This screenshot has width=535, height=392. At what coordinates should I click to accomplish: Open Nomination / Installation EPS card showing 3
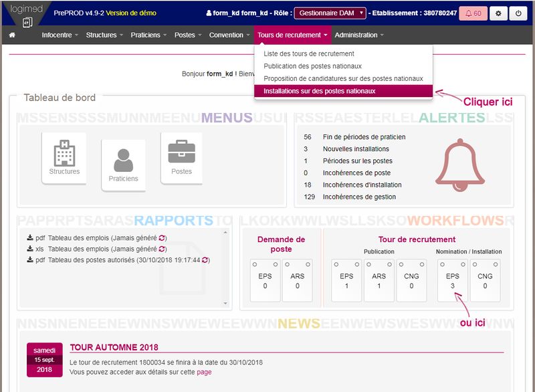pyautogui.click(x=453, y=281)
